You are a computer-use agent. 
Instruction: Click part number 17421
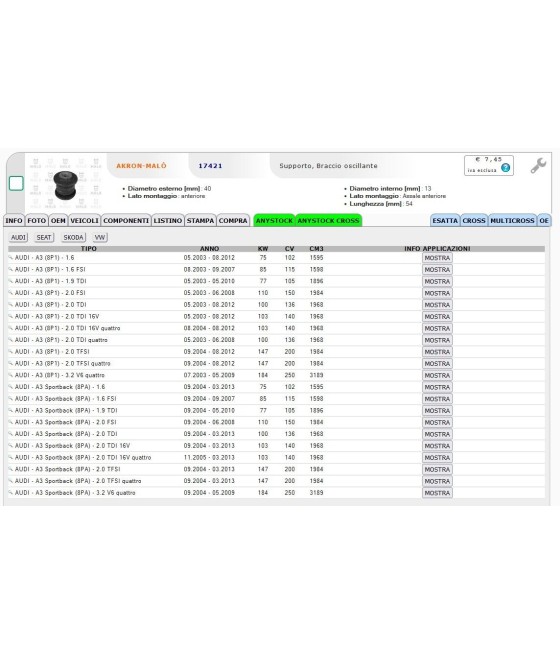coord(210,166)
